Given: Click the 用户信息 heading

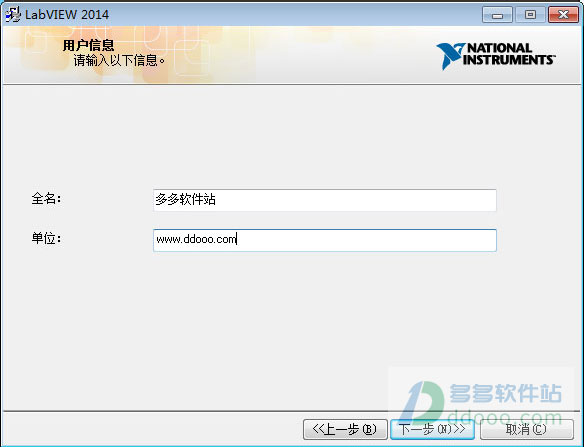Looking at the screenshot, I should pos(88,45).
